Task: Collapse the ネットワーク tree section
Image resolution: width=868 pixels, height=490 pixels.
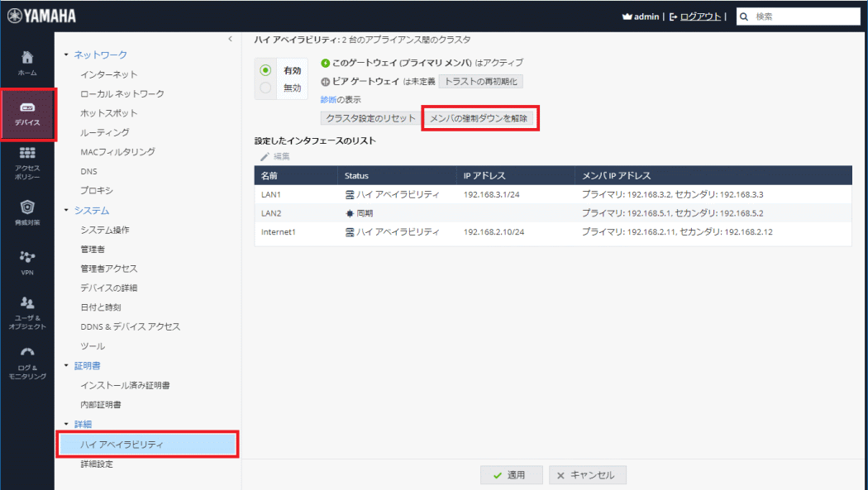Action: pos(66,55)
